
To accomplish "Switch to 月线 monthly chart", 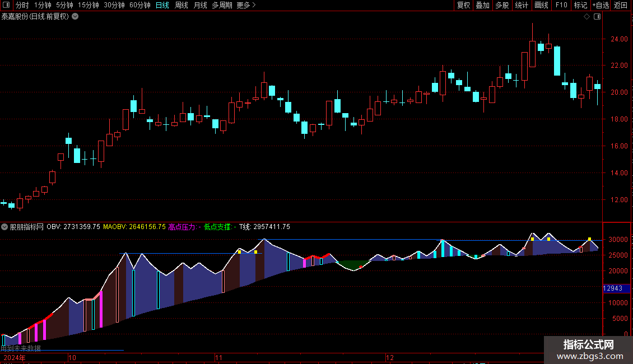I will (200, 5).
